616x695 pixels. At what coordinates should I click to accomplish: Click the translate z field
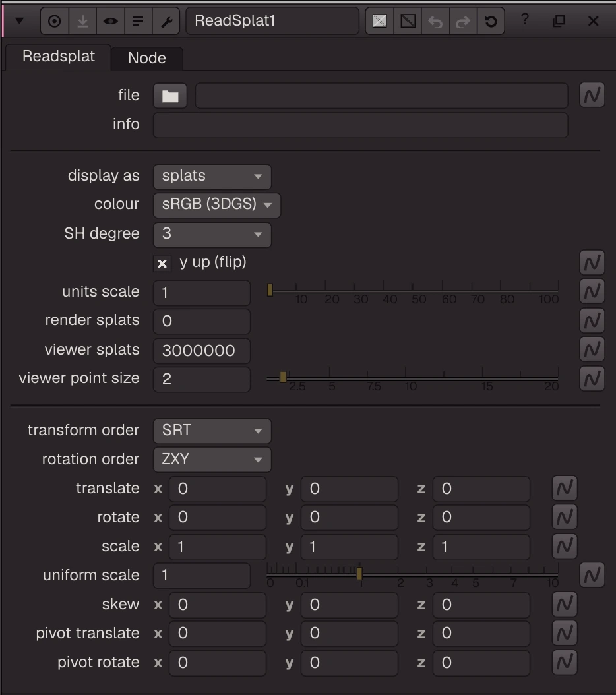pyautogui.click(x=481, y=489)
